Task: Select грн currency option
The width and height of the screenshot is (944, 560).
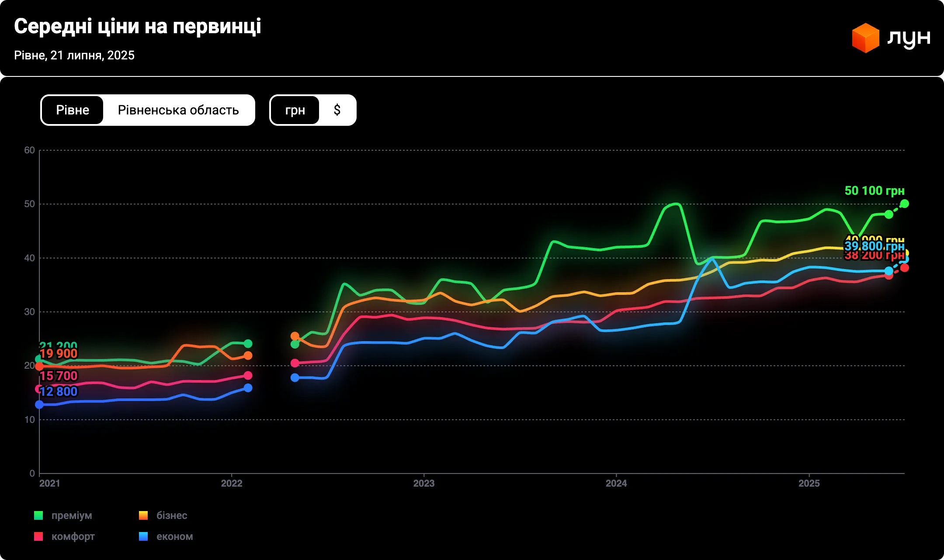Action: tap(295, 110)
